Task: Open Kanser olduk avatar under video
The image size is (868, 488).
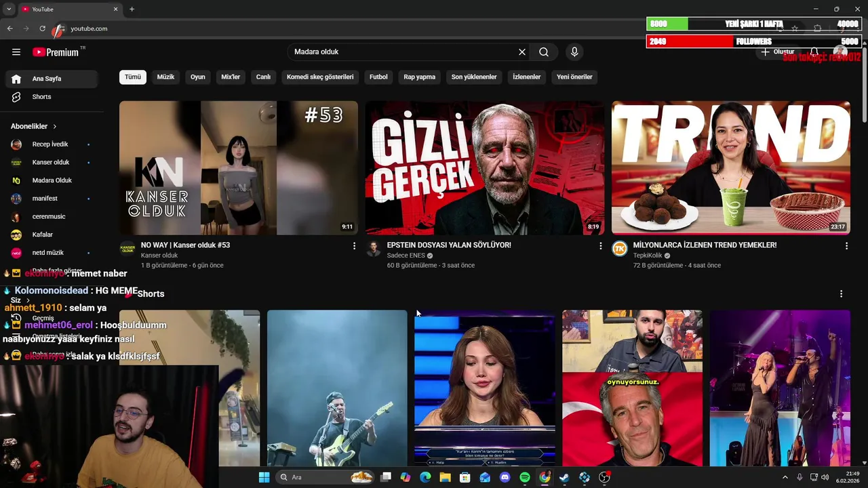Action: [x=127, y=249]
